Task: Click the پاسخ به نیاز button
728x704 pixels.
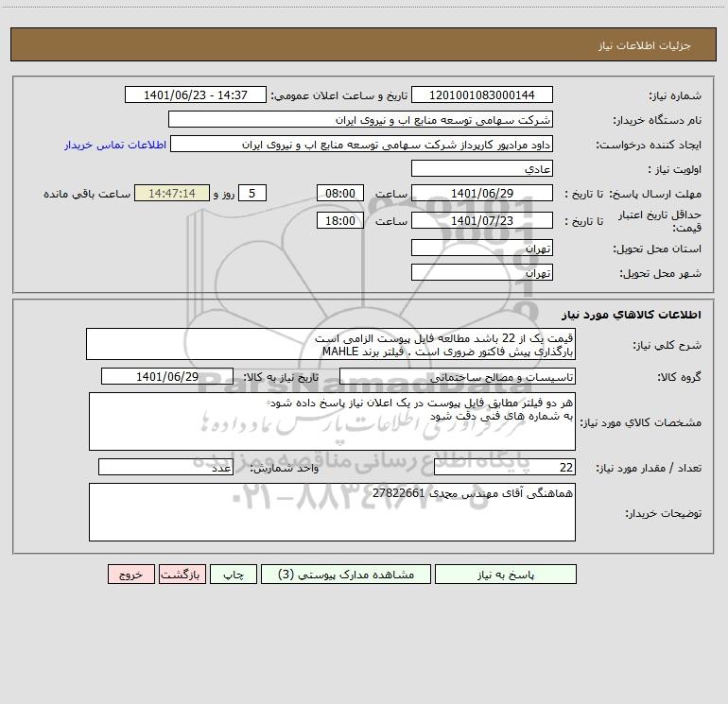Action: [x=506, y=575]
